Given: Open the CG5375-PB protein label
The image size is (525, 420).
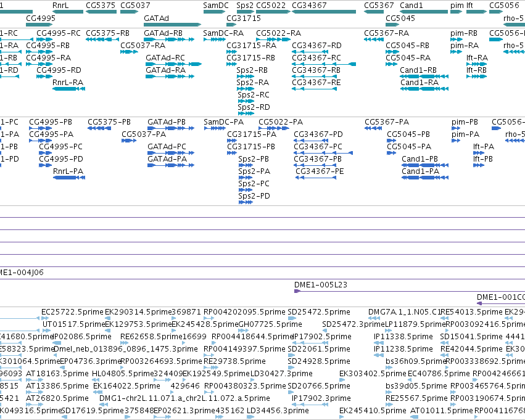Looking at the screenshot, I should [x=109, y=122].
